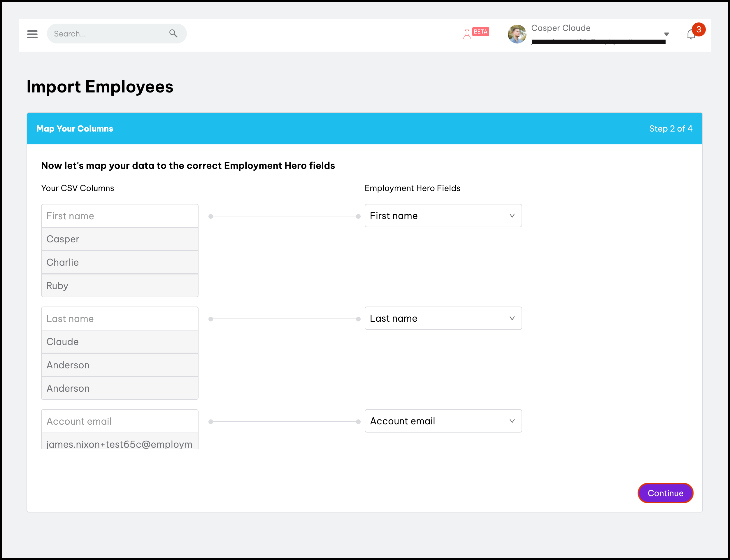Open the beta lab flask icon
The width and height of the screenshot is (730, 560).
(467, 34)
